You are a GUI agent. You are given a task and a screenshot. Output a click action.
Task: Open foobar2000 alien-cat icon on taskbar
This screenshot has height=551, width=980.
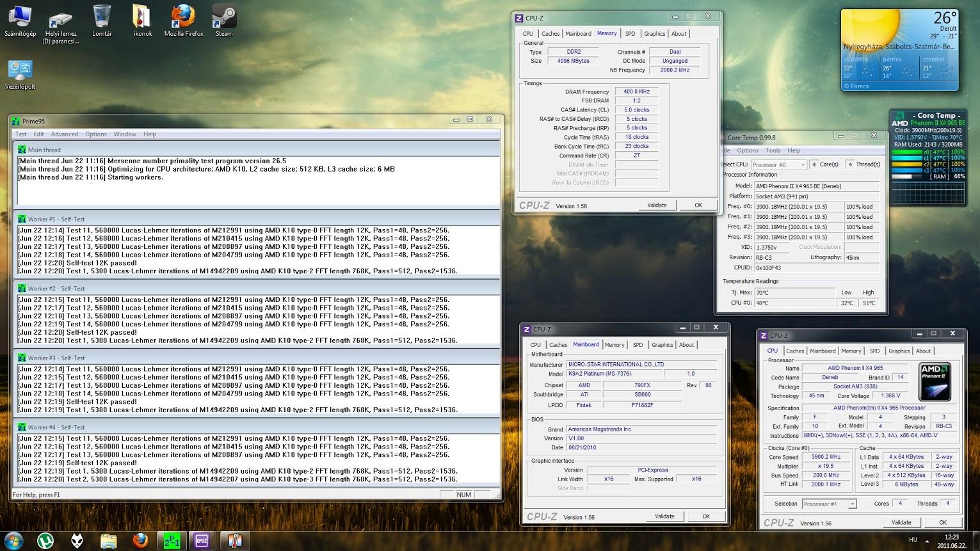[x=77, y=541]
